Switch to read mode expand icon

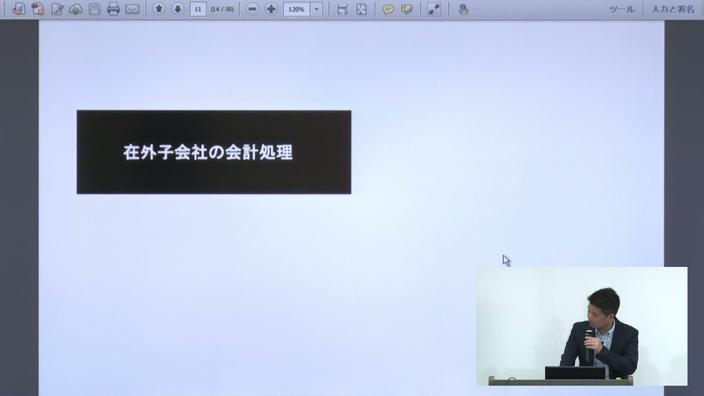click(434, 9)
